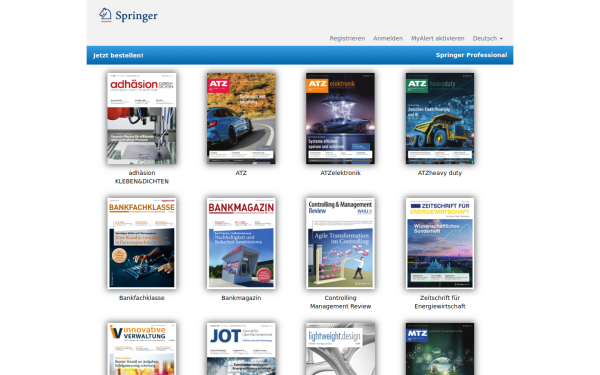Open the ATZ magazine cover
This screenshot has width=600, height=375.
[241, 119]
